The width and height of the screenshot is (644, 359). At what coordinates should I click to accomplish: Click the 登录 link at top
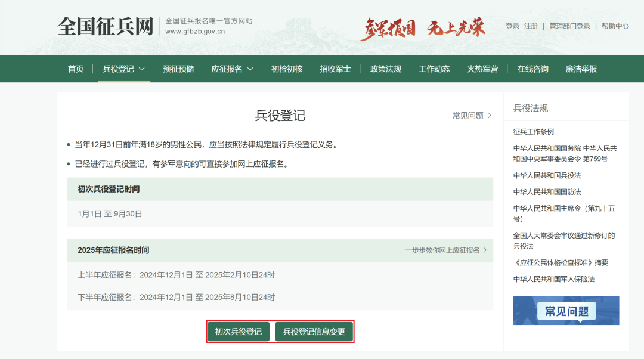pos(512,26)
